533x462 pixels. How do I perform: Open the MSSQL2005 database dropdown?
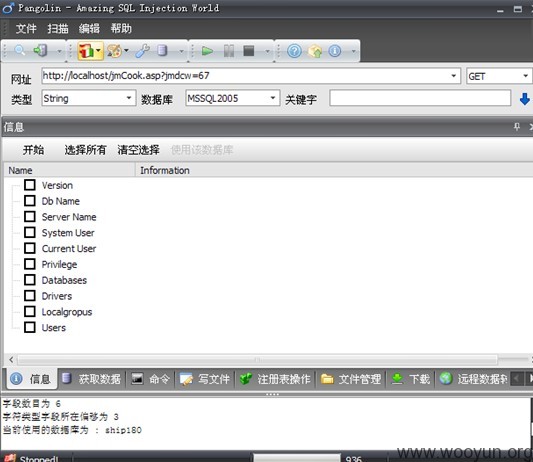273,98
